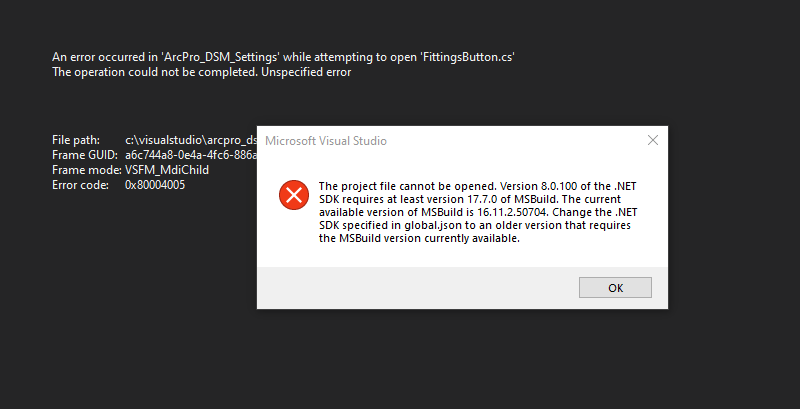Click the c:\visualstudio file path value
This screenshot has width=800, height=409.
(x=190, y=140)
